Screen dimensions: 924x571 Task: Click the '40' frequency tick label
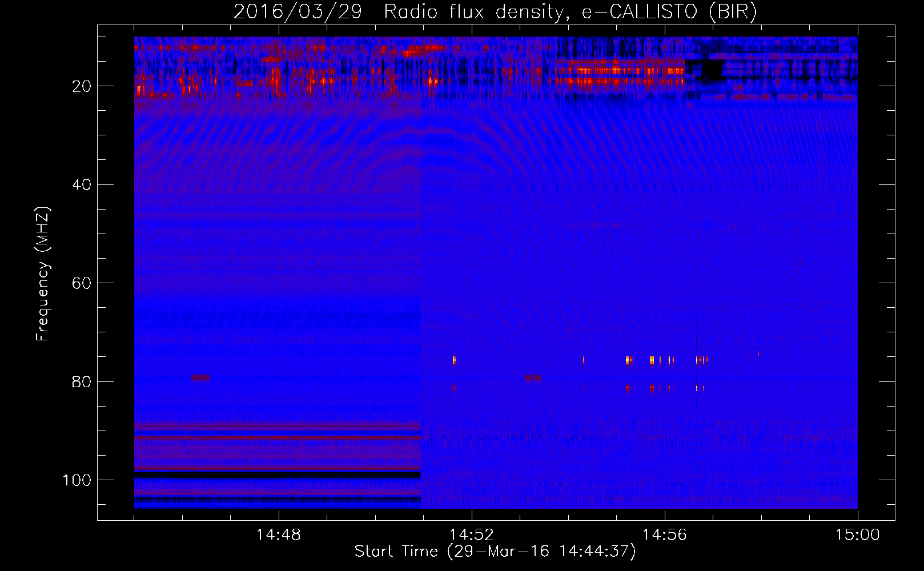coord(82,185)
